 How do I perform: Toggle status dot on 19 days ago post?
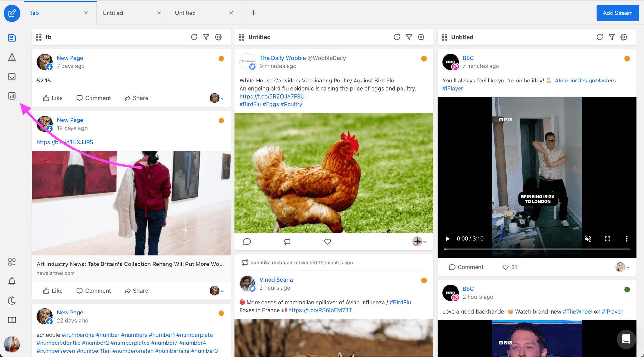point(221,121)
